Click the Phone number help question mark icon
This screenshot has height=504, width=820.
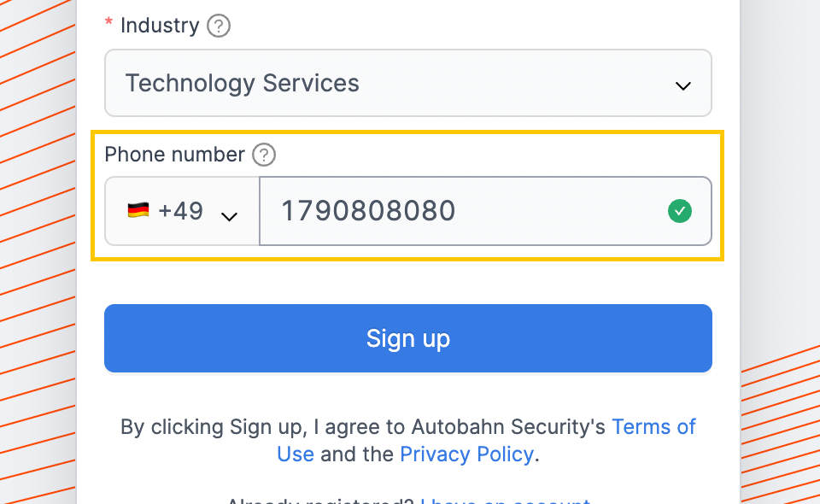click(264, 155)
